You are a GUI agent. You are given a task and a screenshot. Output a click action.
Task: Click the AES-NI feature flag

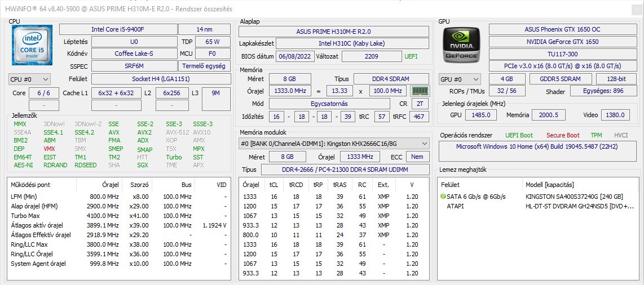coord(23,165)
